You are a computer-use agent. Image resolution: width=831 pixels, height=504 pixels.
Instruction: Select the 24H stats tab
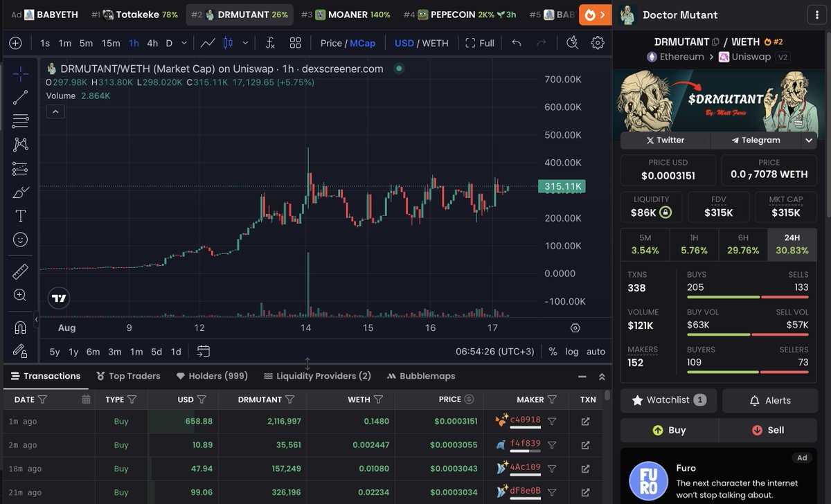pos(792,244)
